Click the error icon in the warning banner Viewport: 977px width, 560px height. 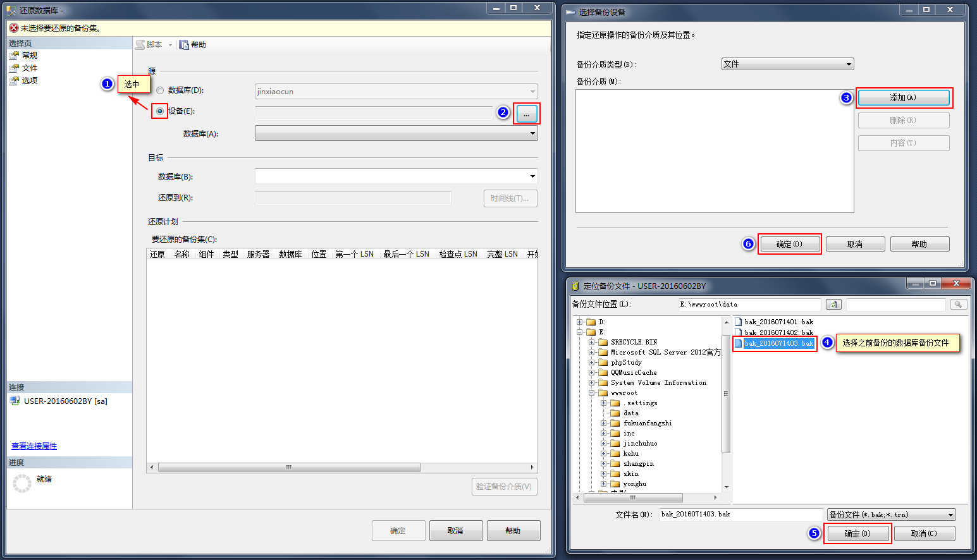coord(14,28)
